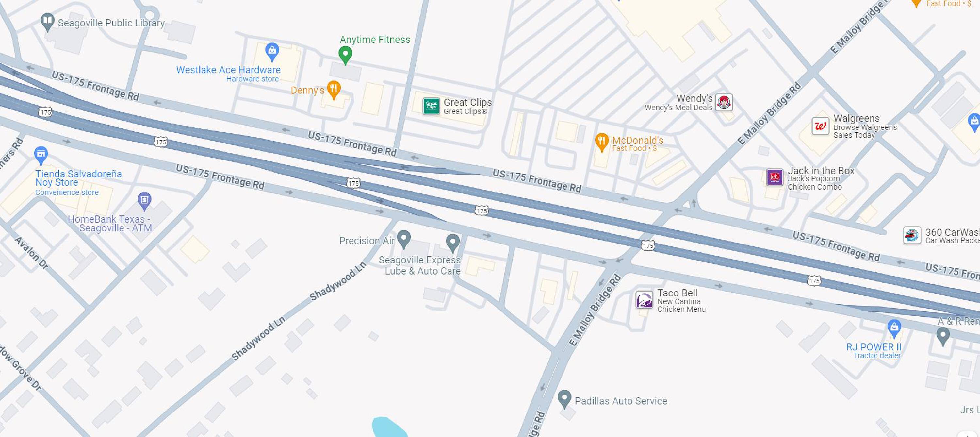Select the Westlake Ace Hardware shopping pin
The width and height of the screenshot is (980, 437).
point(272,52)
